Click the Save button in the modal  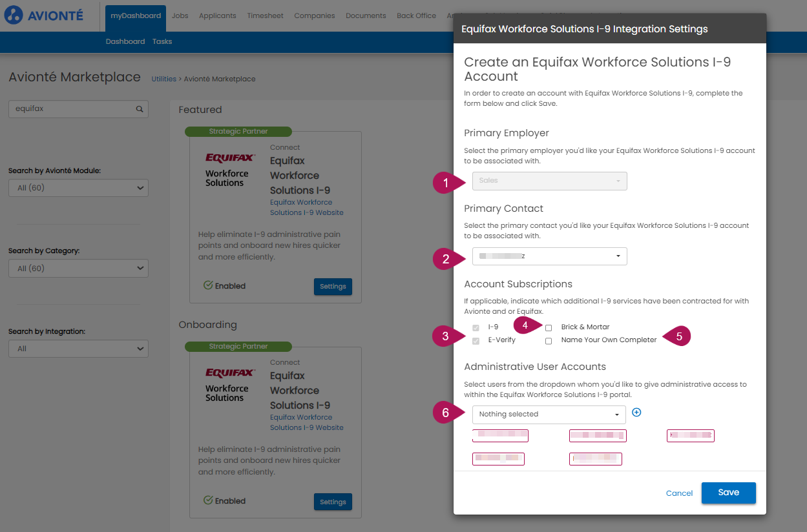[728, 492]
